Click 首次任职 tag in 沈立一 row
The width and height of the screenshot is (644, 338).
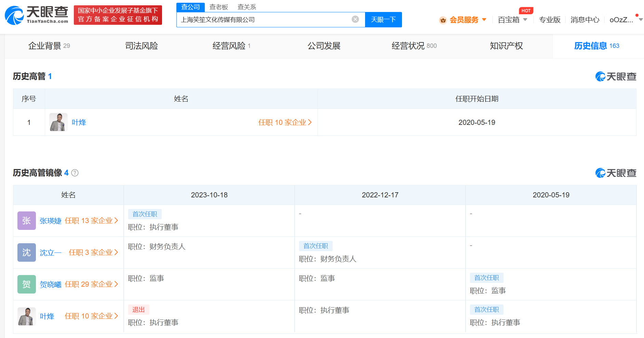(x=316, y=246)
